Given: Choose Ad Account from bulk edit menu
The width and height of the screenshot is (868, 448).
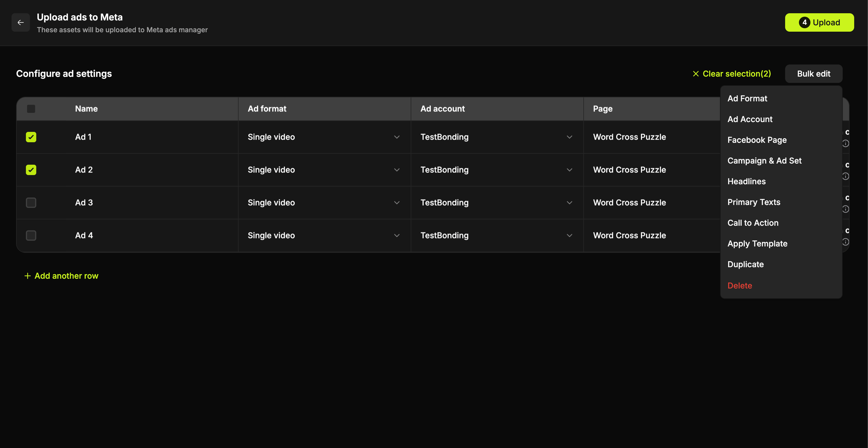Looking at the screenshot, I should (x=781, y=119).
